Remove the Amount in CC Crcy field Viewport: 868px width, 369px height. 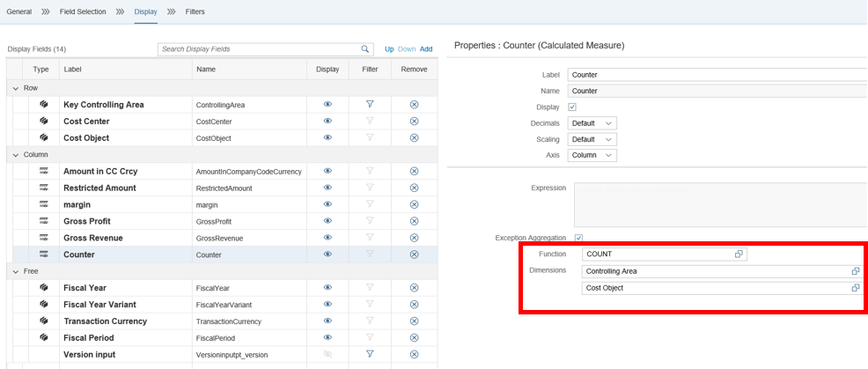tap(414, 171)
